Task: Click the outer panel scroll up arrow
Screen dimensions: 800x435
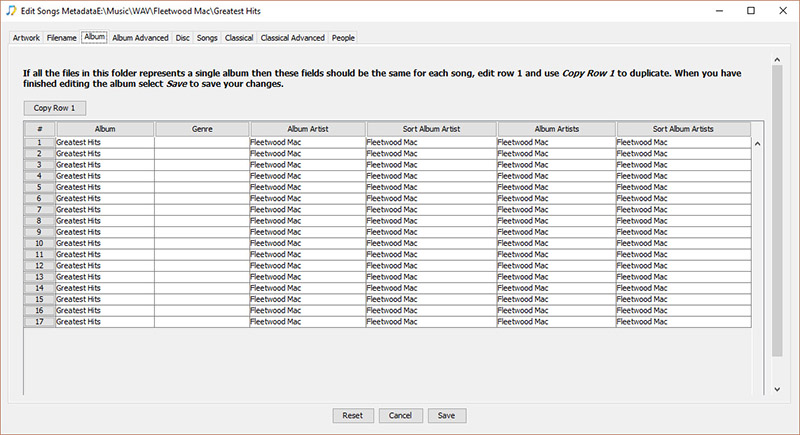Action: 777,60
